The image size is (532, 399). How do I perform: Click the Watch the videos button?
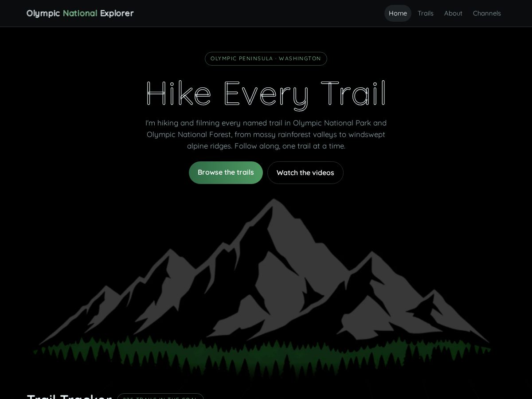coord(305,172)
